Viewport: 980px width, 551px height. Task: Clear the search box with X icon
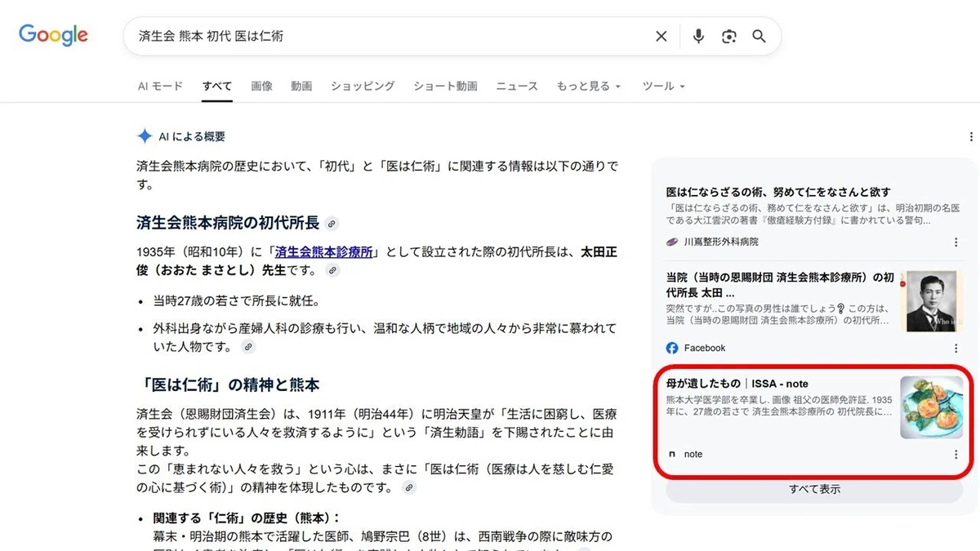coord(661,36)
